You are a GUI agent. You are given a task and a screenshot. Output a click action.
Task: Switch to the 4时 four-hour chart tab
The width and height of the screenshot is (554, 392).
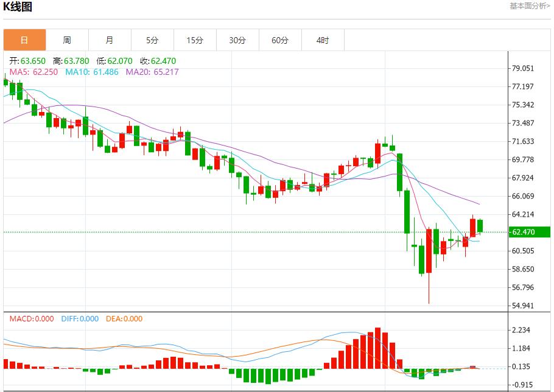click(322, 39)
